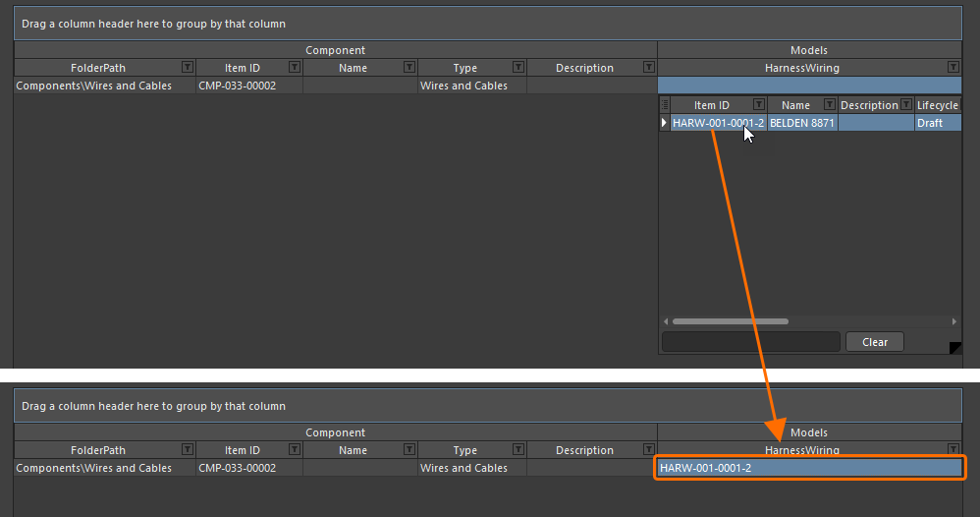Viewport: 980px width, 517px height.
Task: Click the top grid group-by panel
Action: pyautogui.click(x=487, y=24)
